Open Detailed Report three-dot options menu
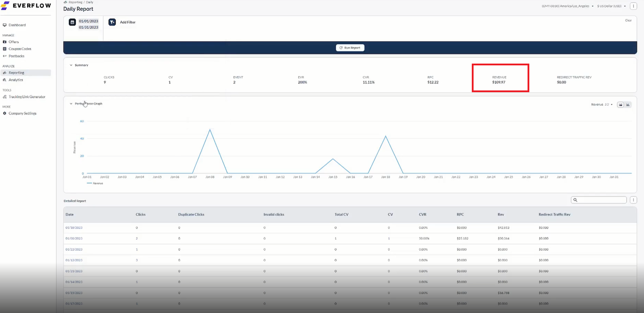The width and height of the screenshot is (644, 313). click(633, 200)
